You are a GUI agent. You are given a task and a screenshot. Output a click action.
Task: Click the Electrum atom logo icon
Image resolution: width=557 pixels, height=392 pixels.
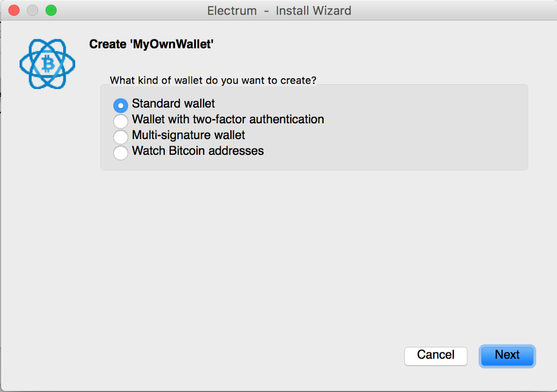(x=47, y=65)
